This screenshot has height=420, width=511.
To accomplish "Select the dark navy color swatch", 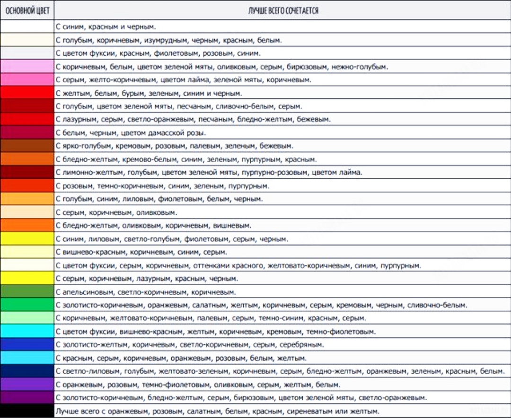I will click(27, 371).
